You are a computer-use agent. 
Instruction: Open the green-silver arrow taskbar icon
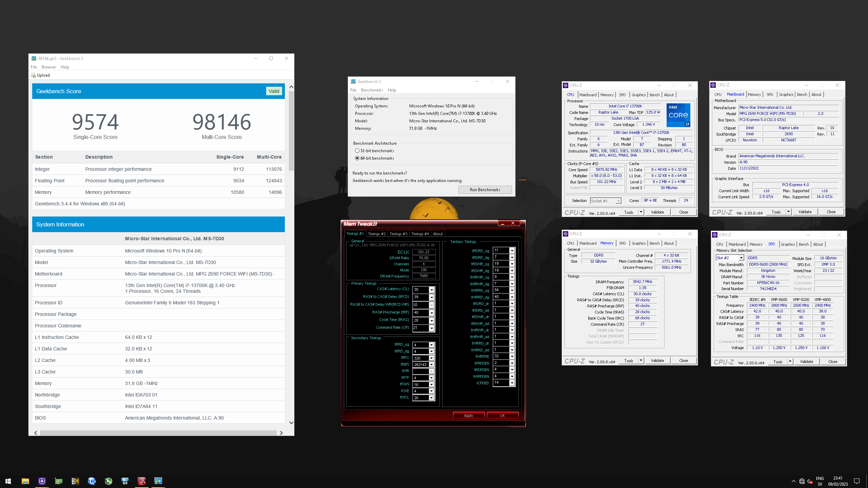coord(108,481)
